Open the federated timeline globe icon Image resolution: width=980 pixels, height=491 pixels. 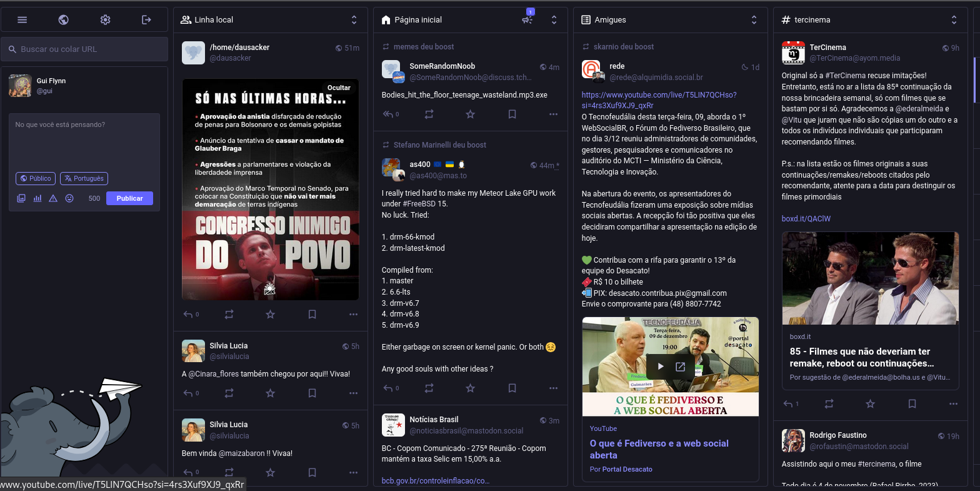(x=63, y=20)
